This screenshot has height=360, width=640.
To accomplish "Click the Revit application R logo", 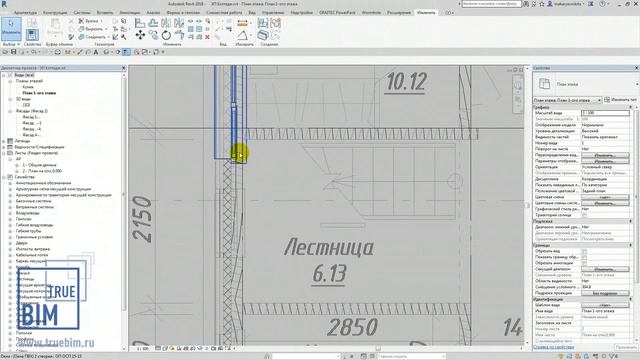I will [4, 4].
